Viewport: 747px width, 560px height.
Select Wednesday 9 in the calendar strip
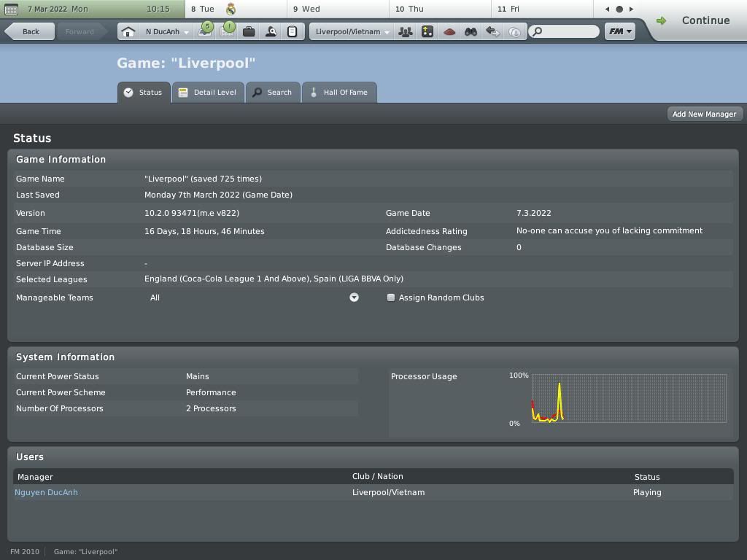pyautogui.click(x=338, y=9)
